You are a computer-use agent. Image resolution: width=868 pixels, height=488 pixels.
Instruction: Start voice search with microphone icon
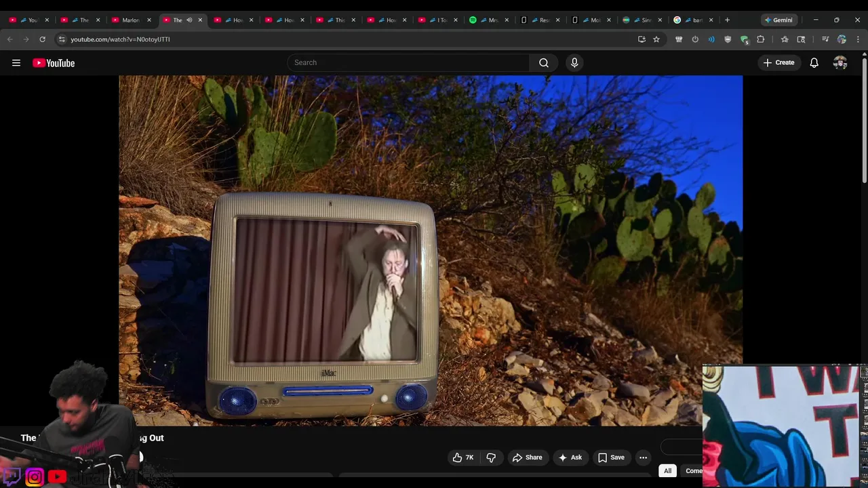click(x=574, y=62)
